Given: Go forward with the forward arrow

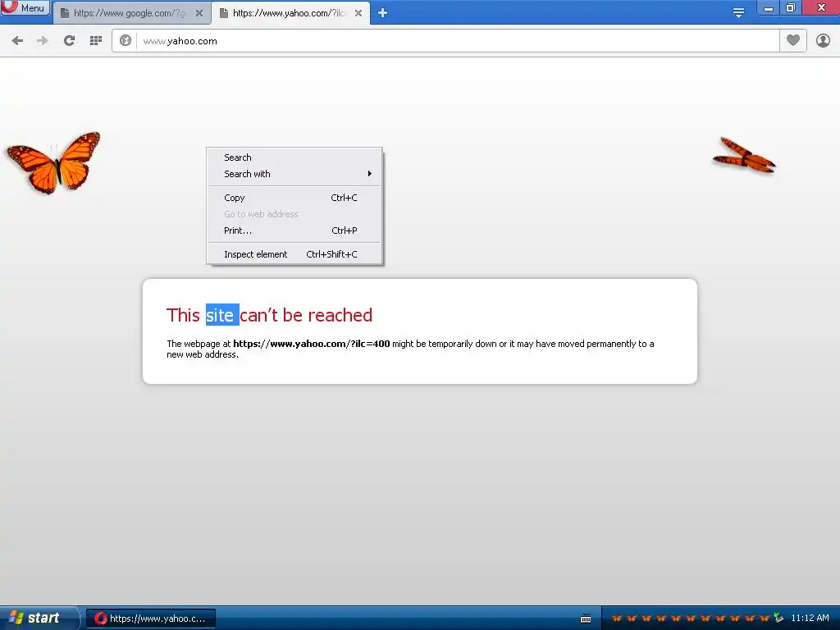Looking at the screenshot, I should [43, 41].
